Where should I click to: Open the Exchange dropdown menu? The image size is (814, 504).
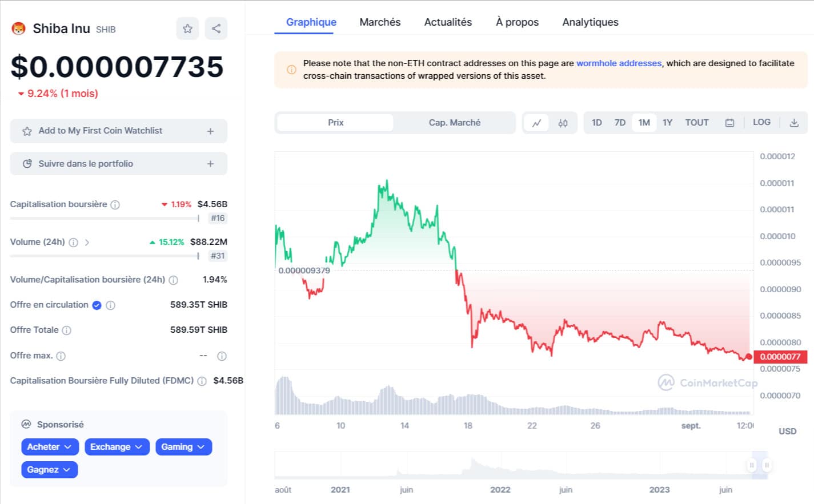117,447
